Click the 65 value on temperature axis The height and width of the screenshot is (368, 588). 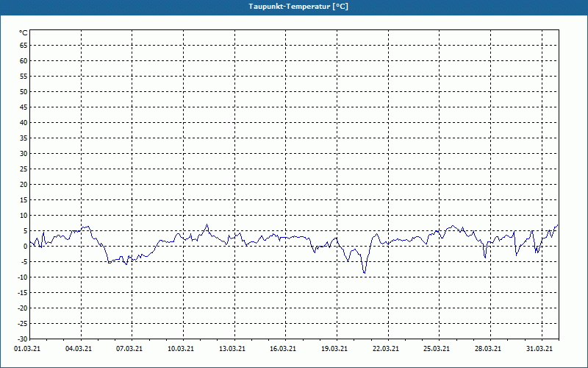24,46
